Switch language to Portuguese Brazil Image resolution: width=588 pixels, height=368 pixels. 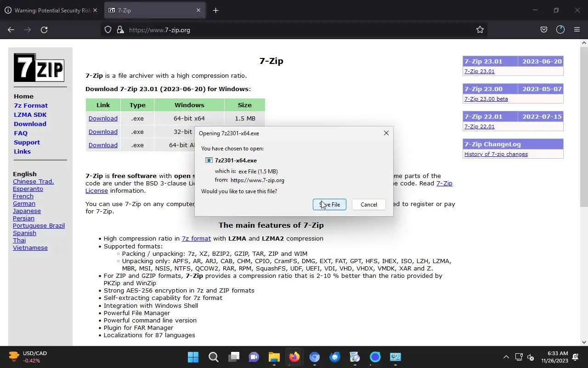coord(39,225)
